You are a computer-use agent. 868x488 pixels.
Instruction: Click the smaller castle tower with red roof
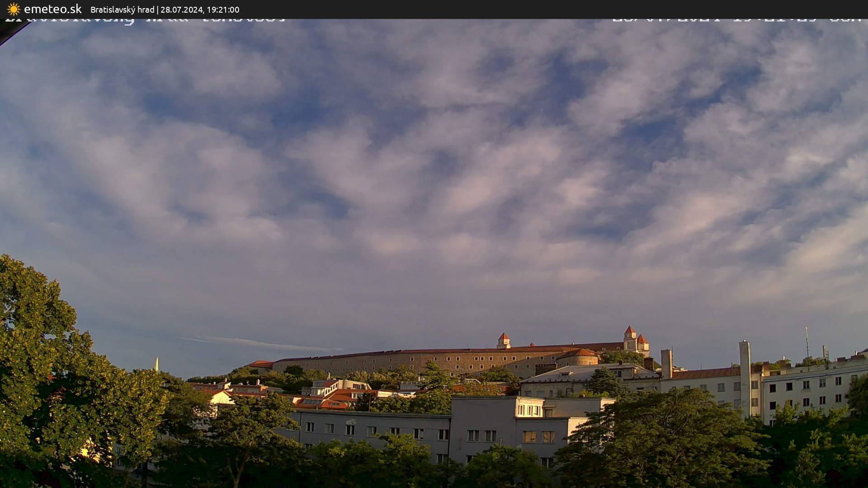[504, 338]
